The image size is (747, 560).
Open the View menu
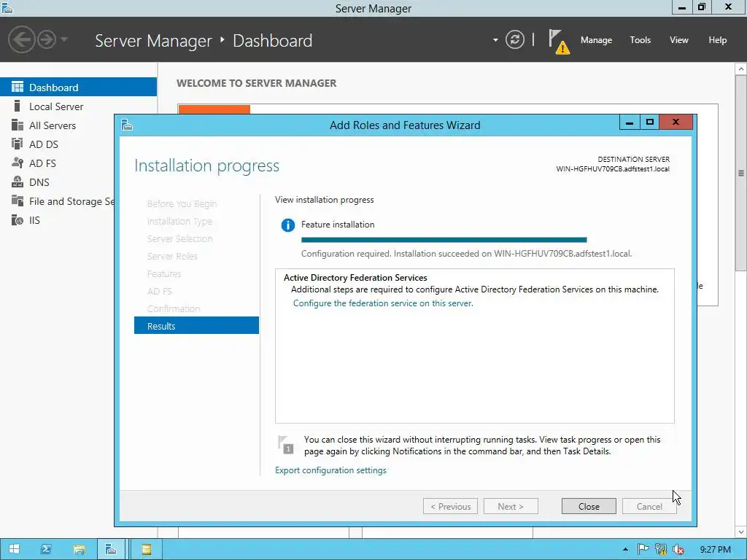click(x=679, y=40)
